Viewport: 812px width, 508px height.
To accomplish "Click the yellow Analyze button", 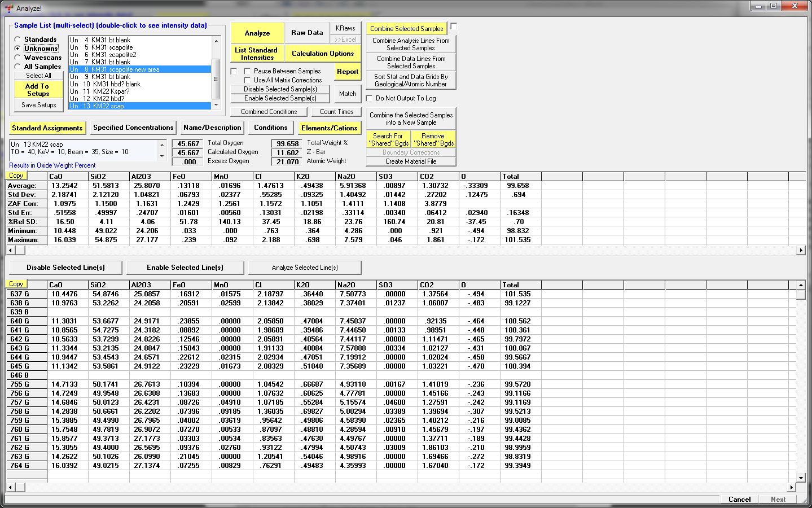I will click(257, 33).
